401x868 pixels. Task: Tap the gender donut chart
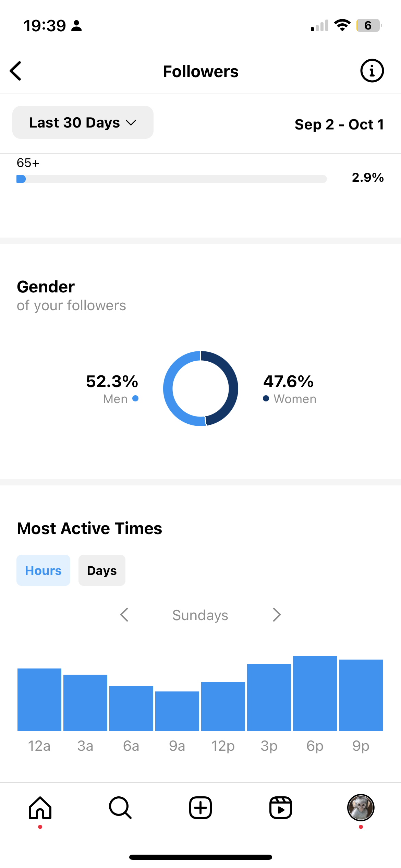[x=200, y=388]
